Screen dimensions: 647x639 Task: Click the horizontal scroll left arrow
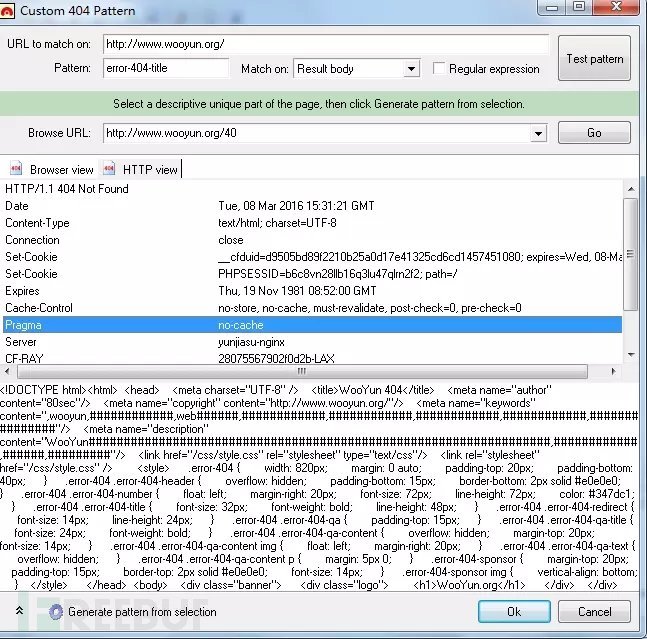(x=7, y=371)
